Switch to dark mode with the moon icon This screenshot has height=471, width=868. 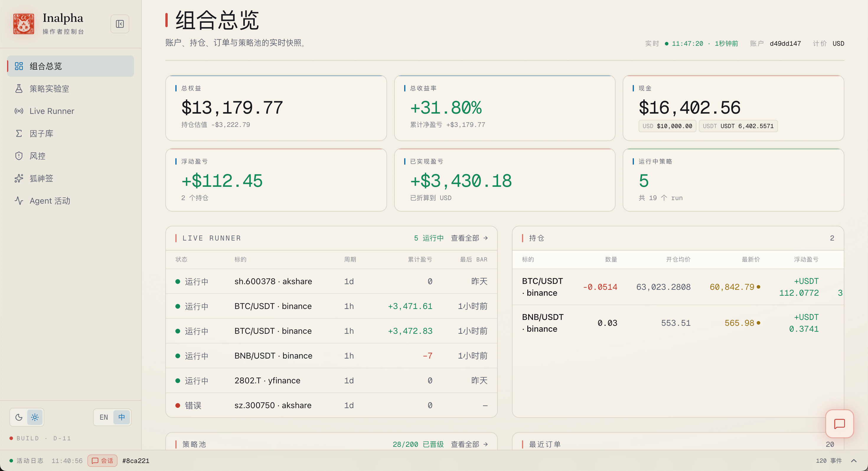19,417
